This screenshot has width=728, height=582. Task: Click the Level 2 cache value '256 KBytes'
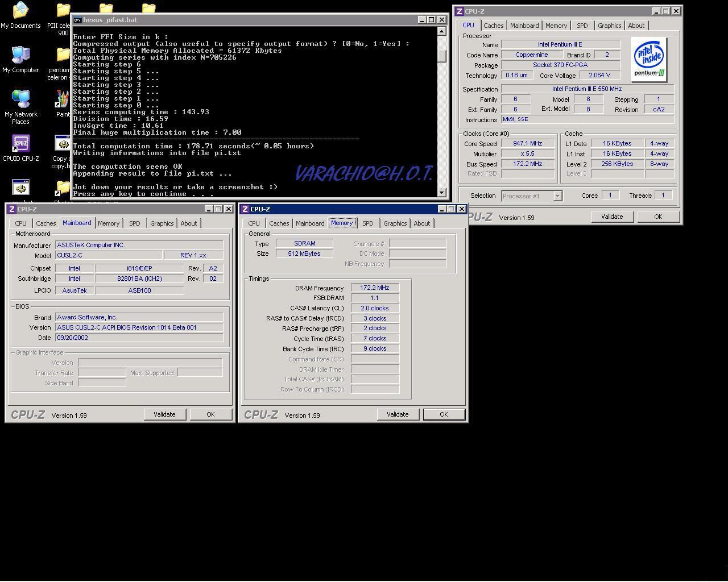point(617,164)
